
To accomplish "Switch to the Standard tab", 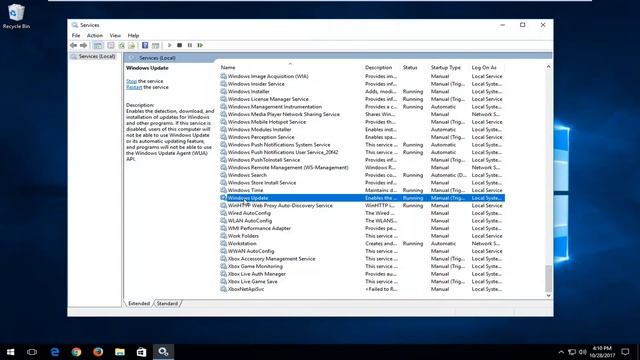I will point(167,304).
